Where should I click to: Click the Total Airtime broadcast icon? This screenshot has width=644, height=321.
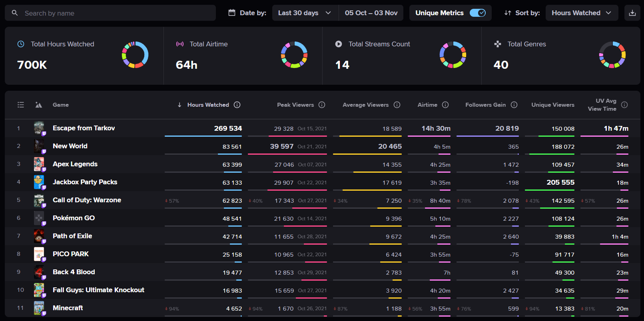[180, 44]
